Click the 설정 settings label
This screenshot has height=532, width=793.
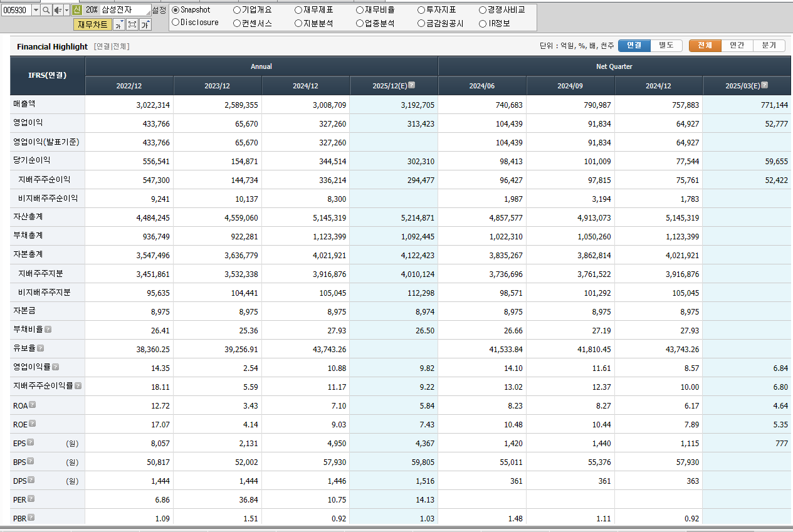pos(159,10)
